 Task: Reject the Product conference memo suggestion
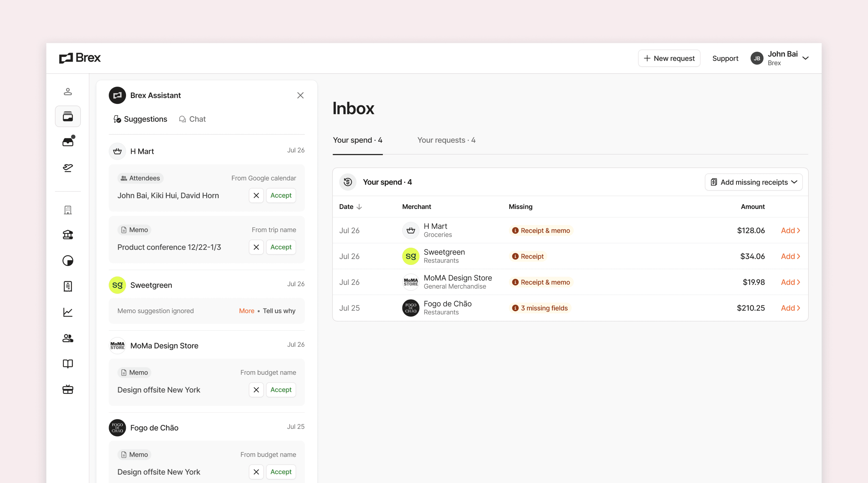[256, 247]
